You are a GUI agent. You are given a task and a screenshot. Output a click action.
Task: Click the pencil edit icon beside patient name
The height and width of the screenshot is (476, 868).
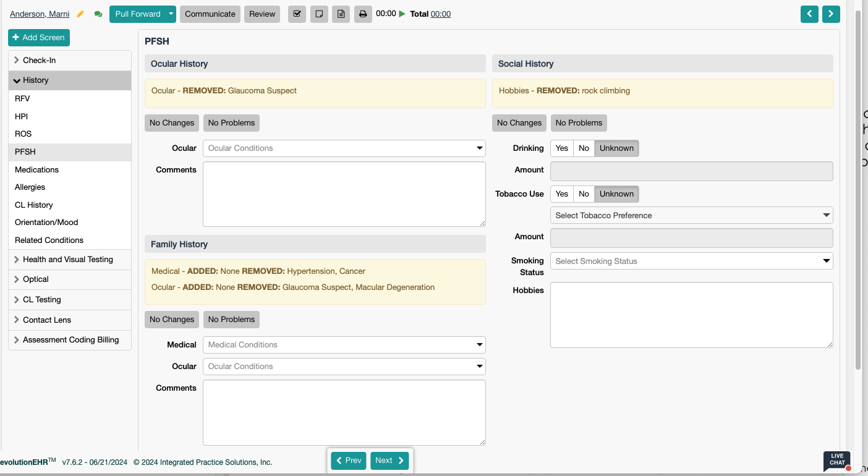[80, 14]
